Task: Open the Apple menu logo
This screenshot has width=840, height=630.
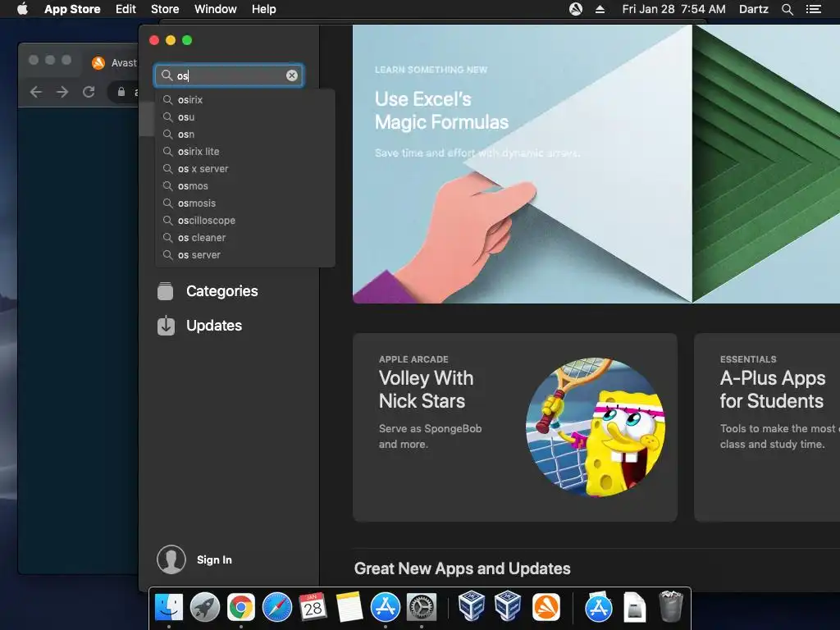Action: click(x=22, y=9)
